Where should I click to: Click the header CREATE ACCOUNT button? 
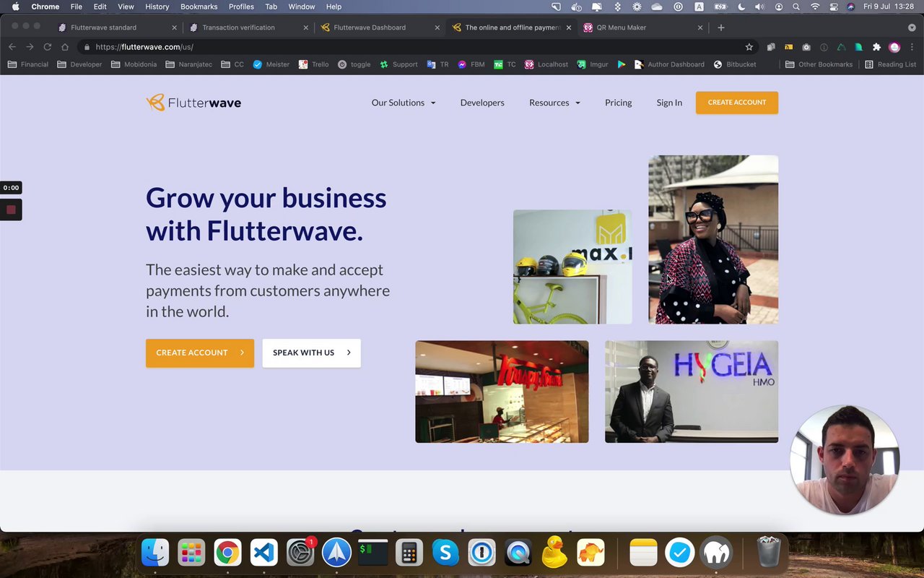coord(737,103)
